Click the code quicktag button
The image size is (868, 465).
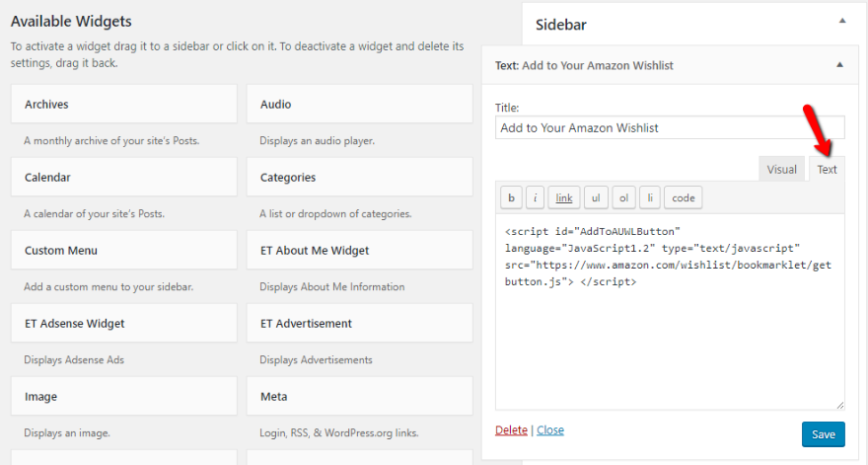[684, 198]
